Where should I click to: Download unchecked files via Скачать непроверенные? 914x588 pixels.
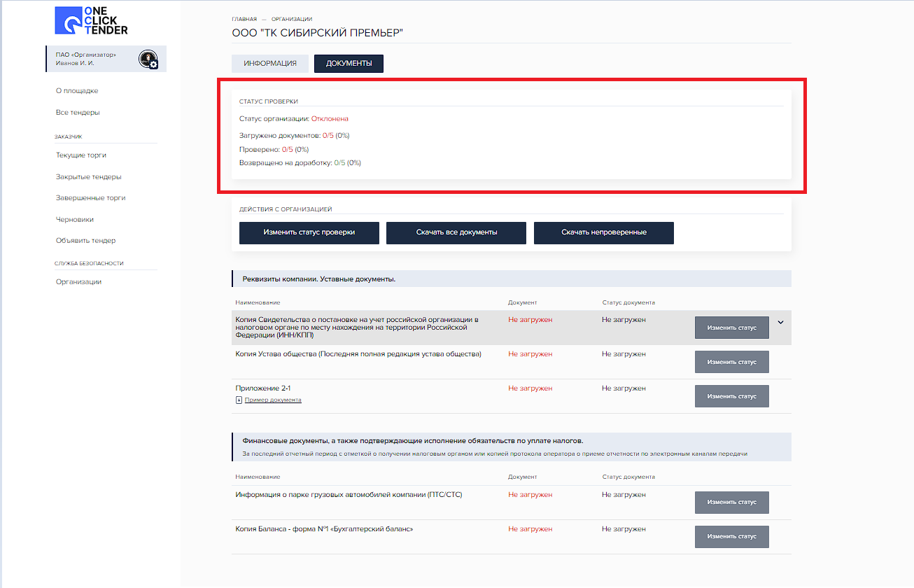coord(603,233)
